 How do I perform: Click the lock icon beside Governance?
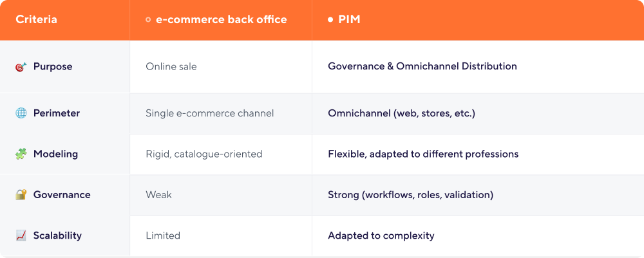pos(21,195)
